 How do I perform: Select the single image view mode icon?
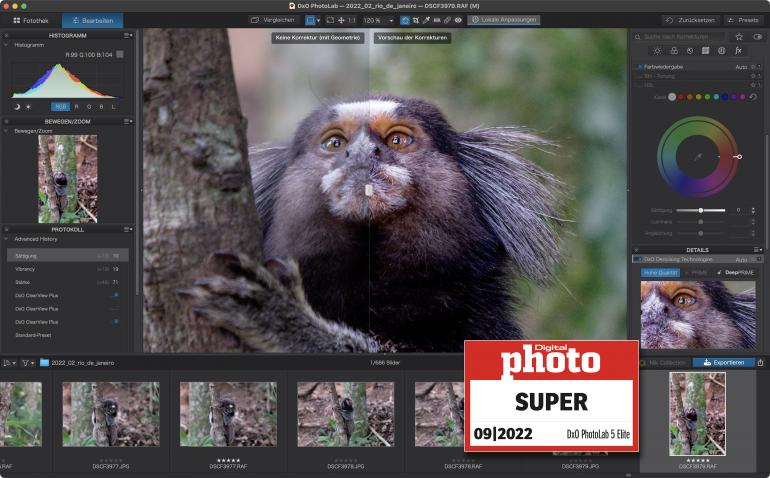(x=310, y=20)
